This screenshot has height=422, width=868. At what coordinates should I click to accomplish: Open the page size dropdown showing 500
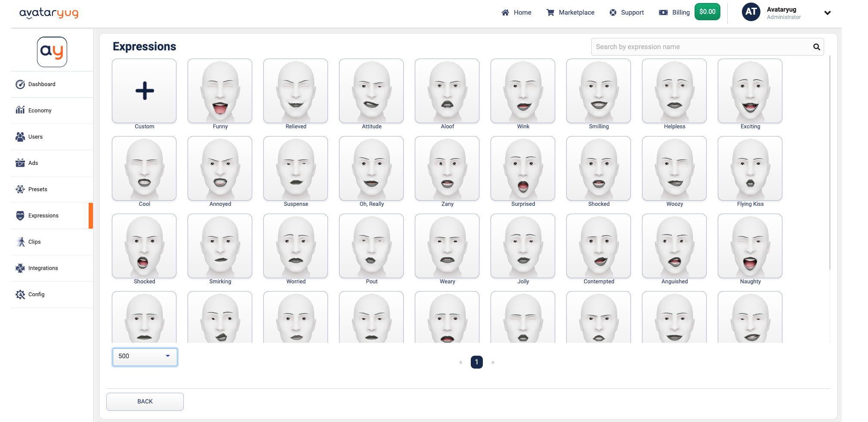tap(145, 357)
